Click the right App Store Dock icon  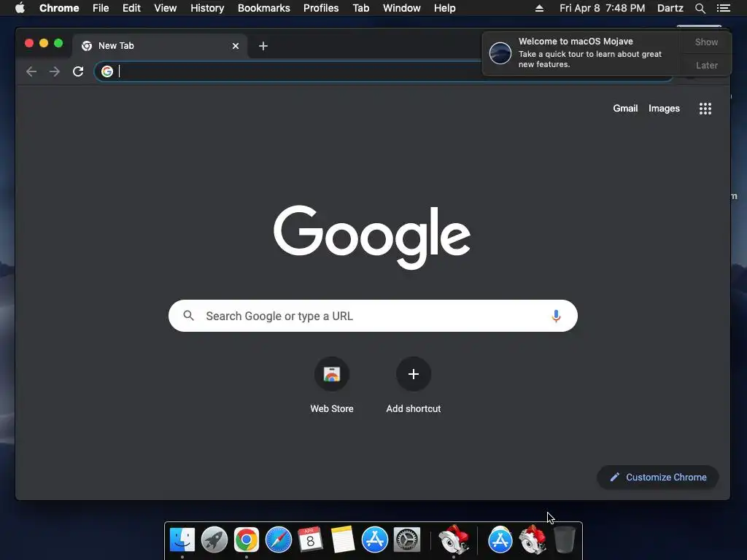(x=500, y=540)
